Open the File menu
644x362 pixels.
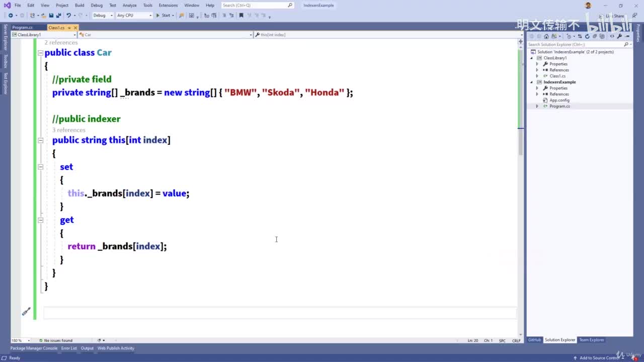tap(18, 5)
